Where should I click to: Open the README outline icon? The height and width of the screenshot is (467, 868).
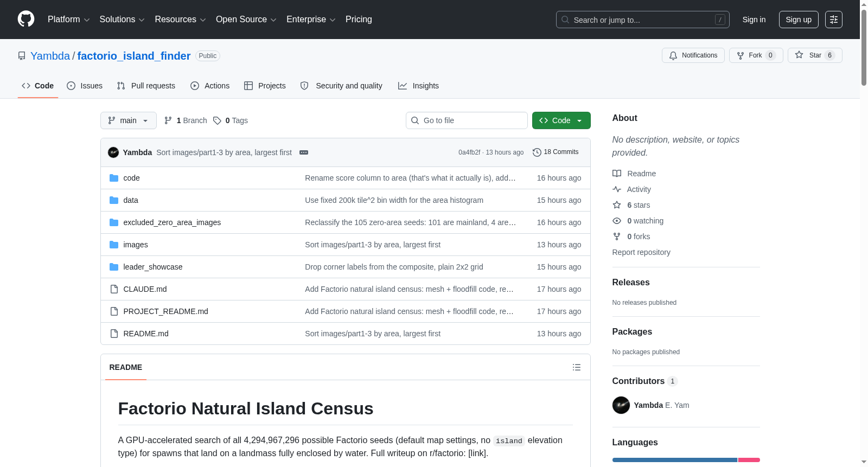577,367
